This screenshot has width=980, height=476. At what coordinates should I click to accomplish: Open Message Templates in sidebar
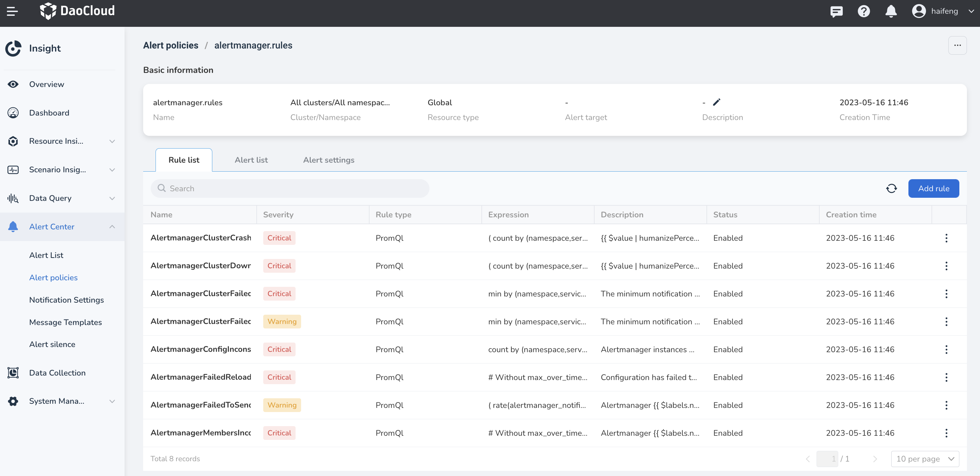click(x=65, y=322)
